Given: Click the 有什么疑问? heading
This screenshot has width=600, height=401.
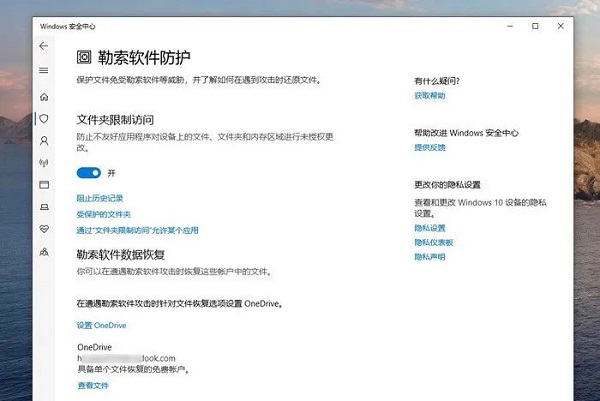Looking at the screenshot, I should coord(437,81).
